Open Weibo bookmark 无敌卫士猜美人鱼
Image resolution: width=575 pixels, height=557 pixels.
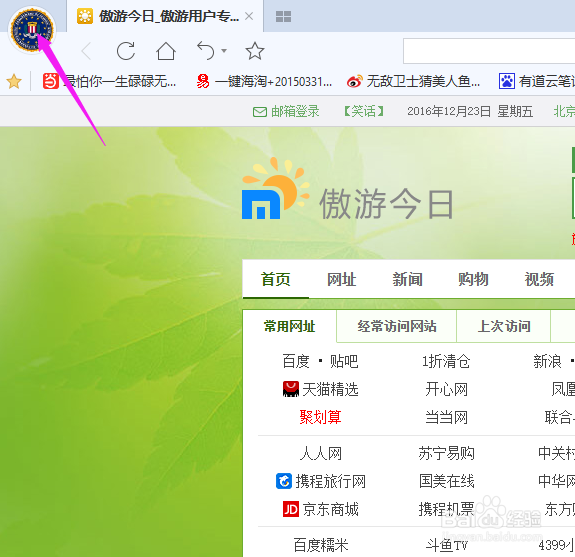coord(413,81)
